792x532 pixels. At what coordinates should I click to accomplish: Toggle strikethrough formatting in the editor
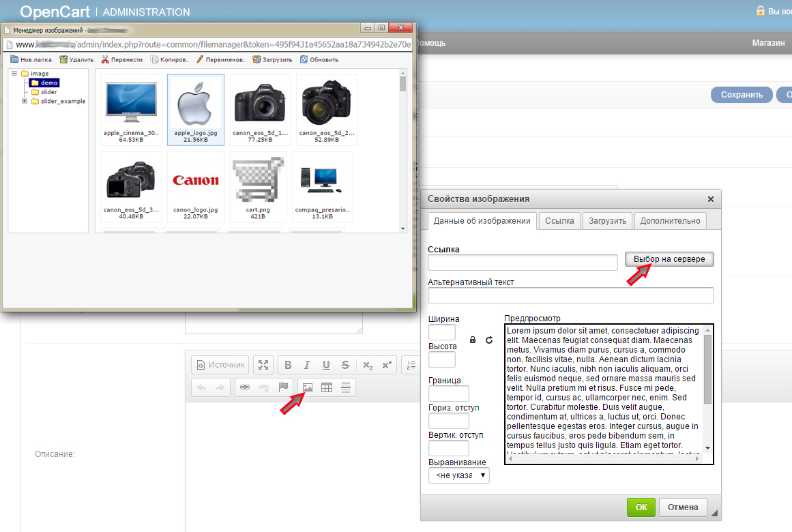[345, 365]
